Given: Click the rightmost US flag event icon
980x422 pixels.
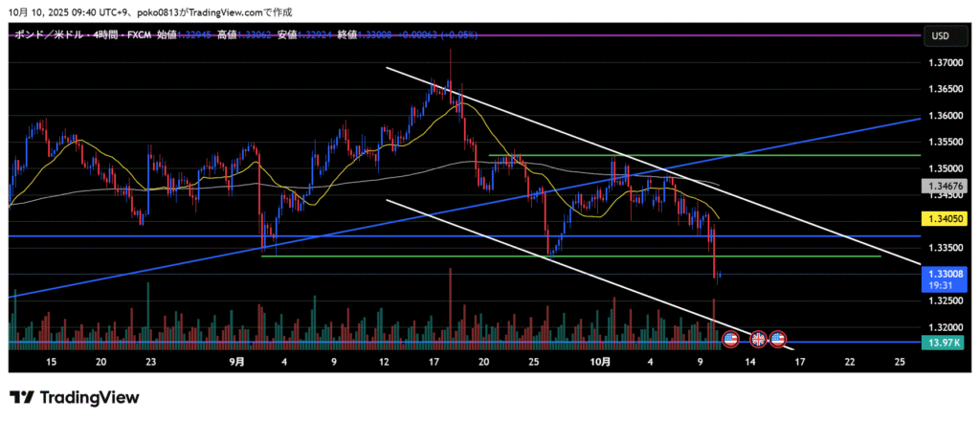Looking at the screenshot, I should tap(778, 339).
